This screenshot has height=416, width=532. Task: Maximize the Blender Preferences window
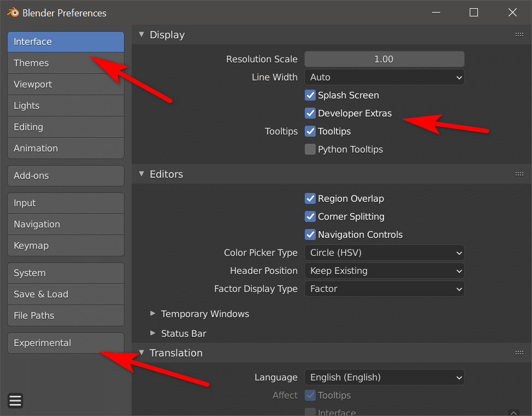(474, 13)
